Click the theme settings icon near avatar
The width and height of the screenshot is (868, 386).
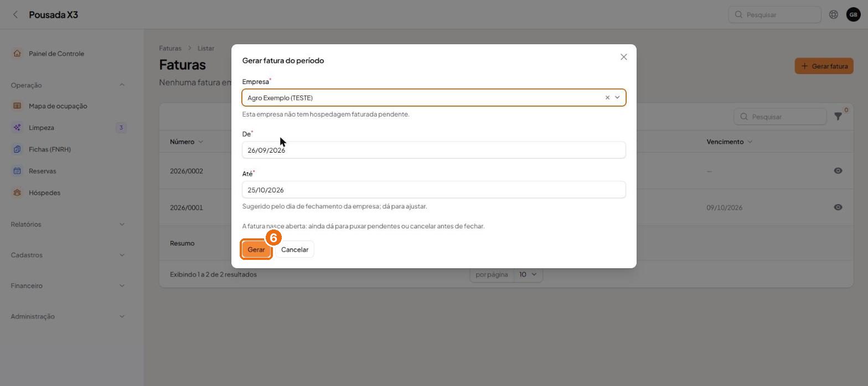pyautogui.click(x=833, y=15)
